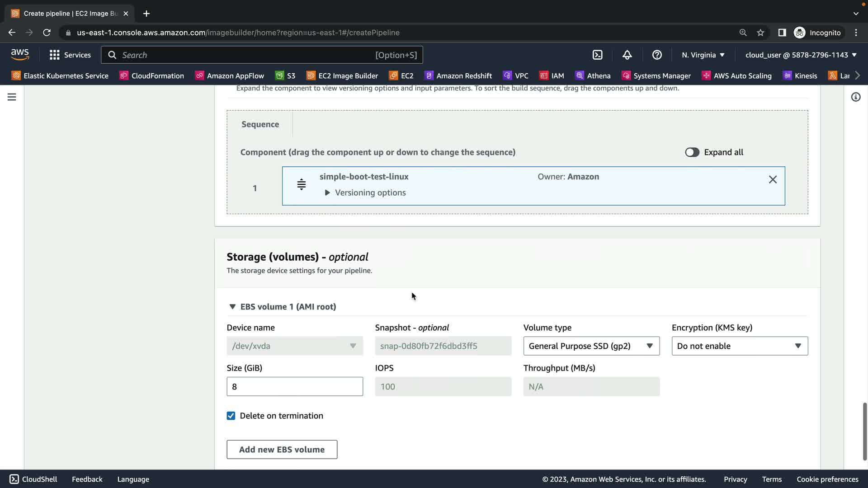Uncheck Delete on termination checkbox
Viewport: 868px width, 488px height.
231,416
